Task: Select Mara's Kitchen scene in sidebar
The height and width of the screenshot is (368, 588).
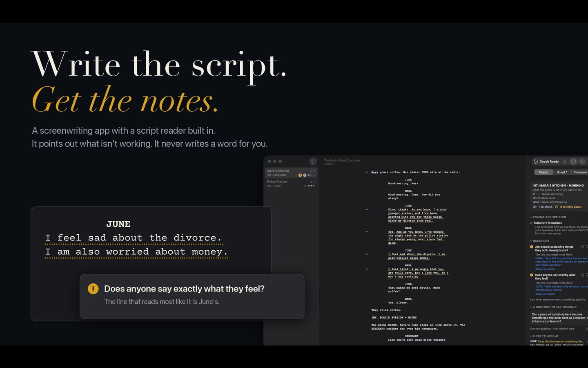Action: [x=291, y=173]
